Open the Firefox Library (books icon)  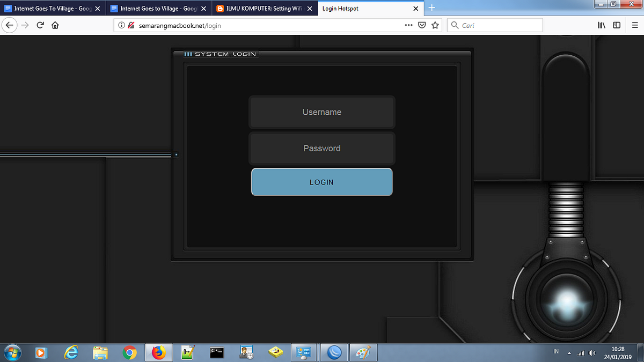(x=601, y=25)
